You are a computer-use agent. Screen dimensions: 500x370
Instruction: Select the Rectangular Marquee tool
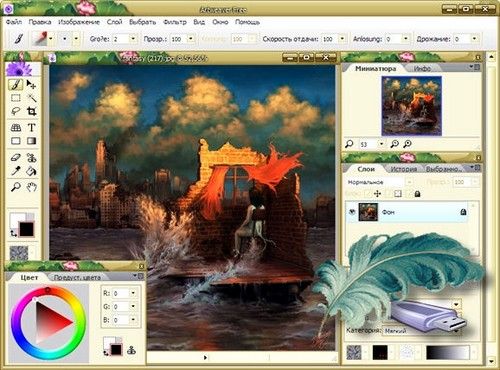click(x=16, y=98)
